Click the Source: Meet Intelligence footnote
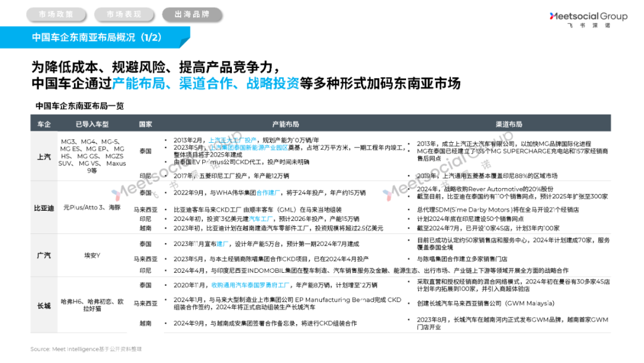 86,349
